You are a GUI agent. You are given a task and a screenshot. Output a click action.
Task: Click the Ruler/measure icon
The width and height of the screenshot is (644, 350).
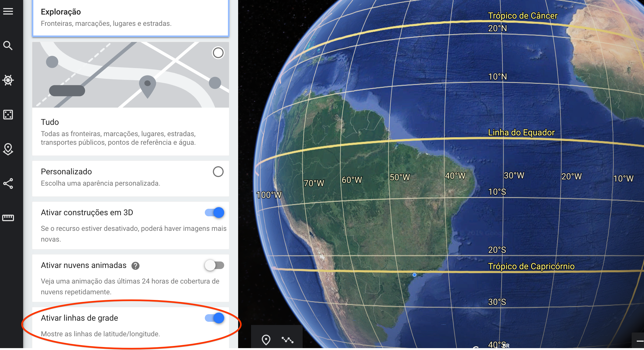(9, 216)
